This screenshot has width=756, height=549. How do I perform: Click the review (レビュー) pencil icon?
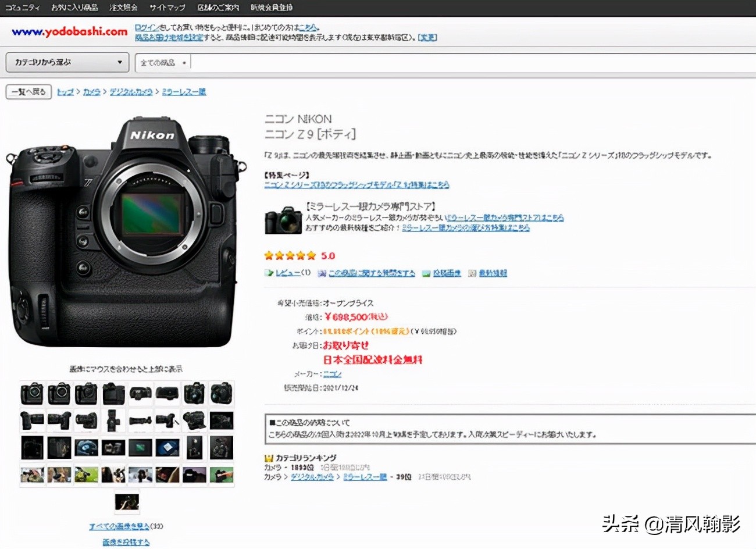269,273
